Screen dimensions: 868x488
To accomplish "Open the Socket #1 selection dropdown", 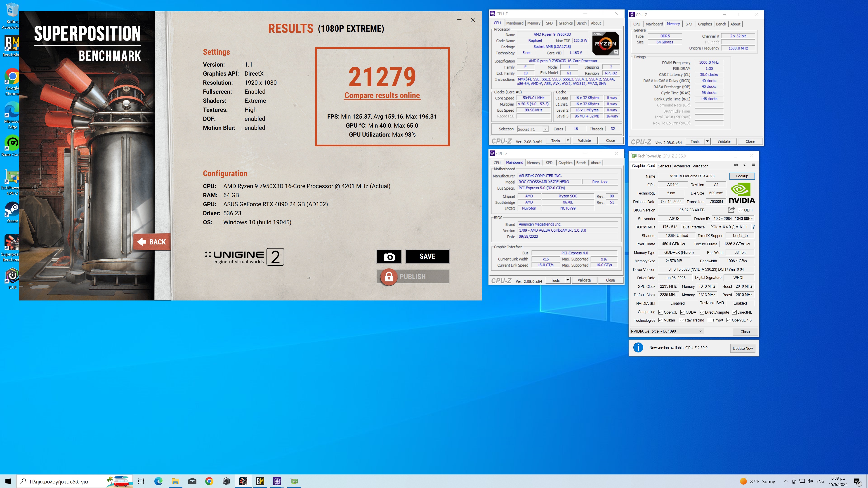I will coord(532,129).
